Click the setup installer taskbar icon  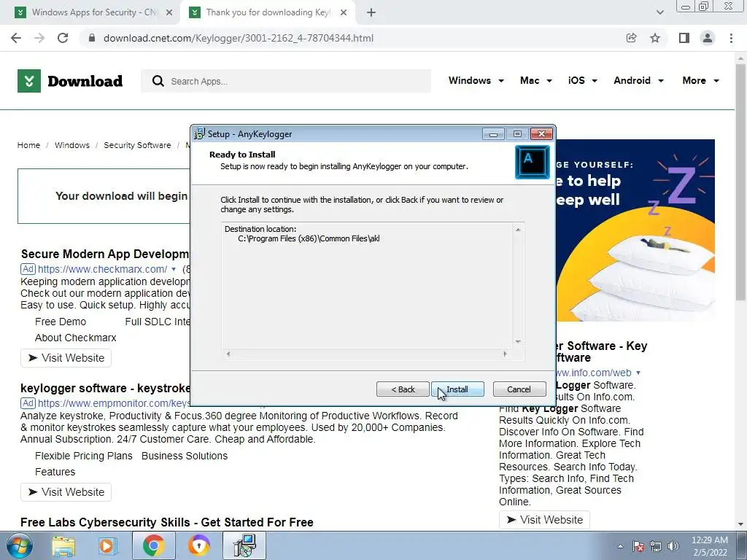coord(244,545)
